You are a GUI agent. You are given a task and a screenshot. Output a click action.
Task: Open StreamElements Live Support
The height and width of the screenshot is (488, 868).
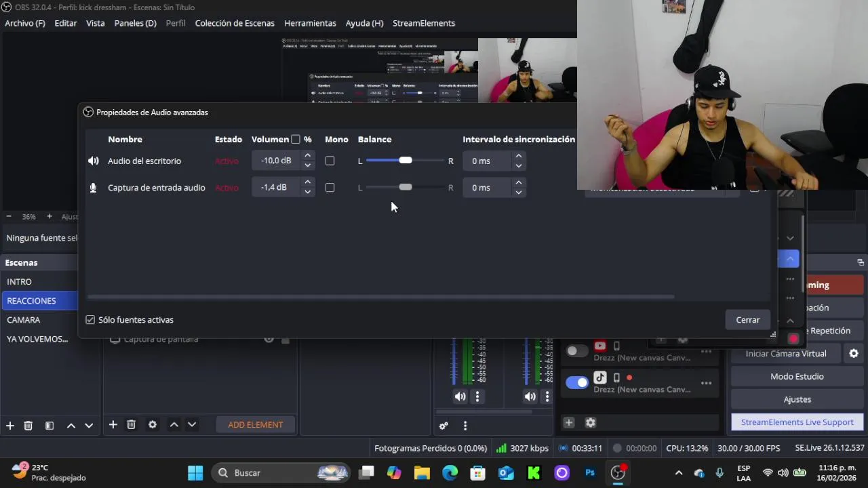(x=797, y=422)
